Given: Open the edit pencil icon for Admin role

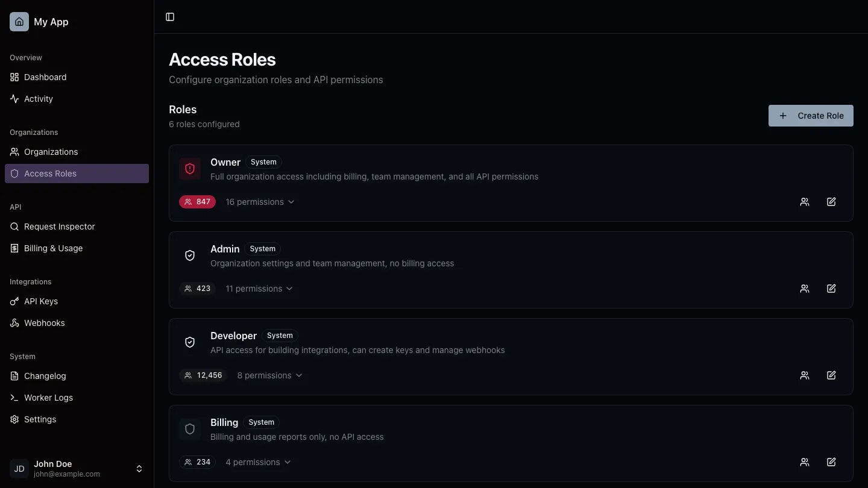Looking at the screenshot, I should click(x=831, y=289).
